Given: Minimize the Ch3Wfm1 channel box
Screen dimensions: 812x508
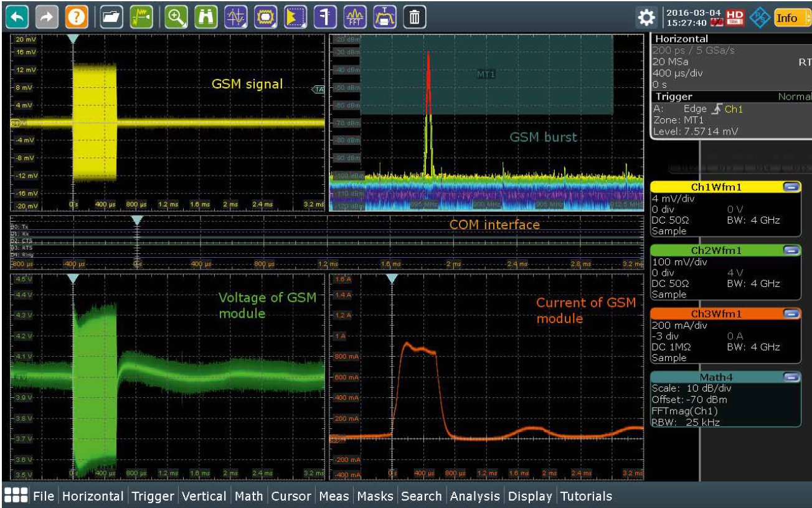Looking at the screenshot, I should click(x=791, y=314).
